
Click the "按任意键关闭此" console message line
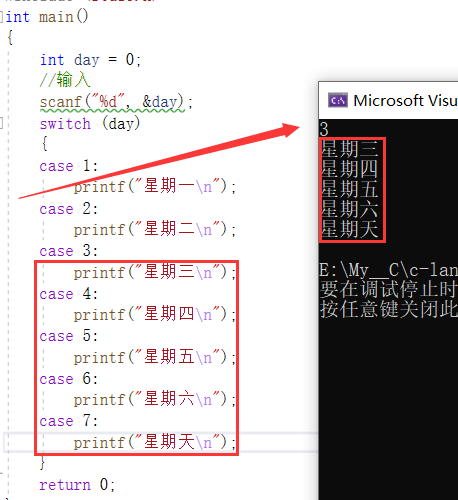pos(389,309)
